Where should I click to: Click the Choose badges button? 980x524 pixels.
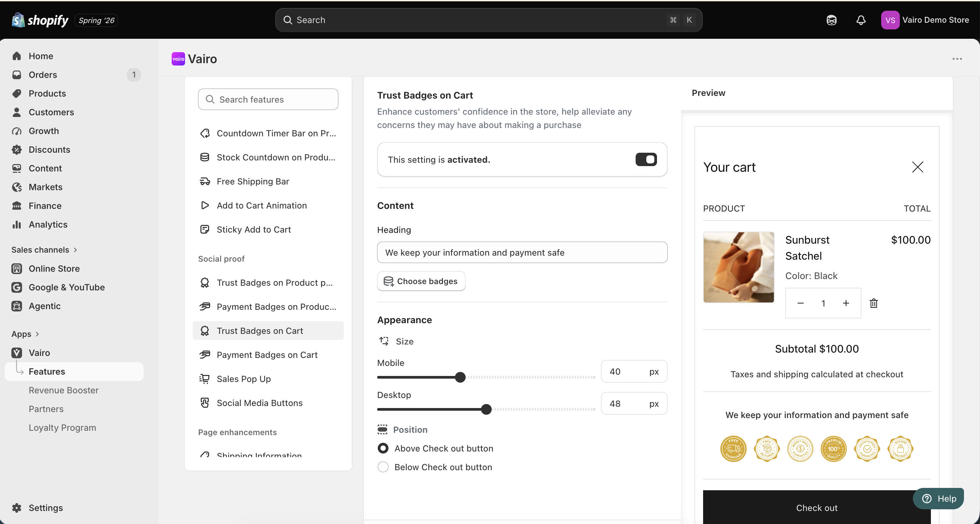[x=421, y=281]
